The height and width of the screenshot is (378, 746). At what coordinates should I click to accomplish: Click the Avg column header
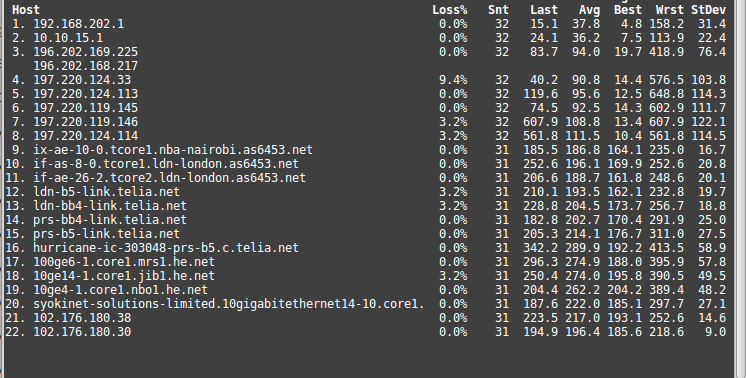589,10
